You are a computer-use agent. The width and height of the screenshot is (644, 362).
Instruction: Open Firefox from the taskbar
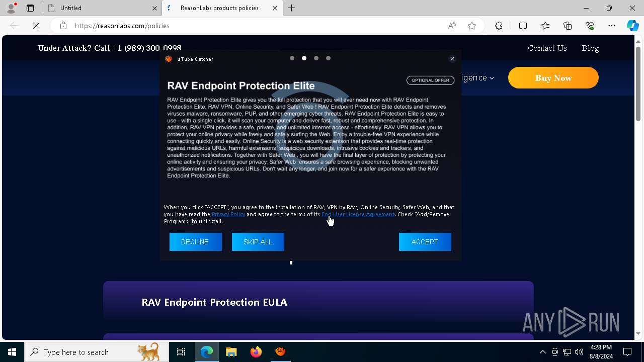coord(256,352)
